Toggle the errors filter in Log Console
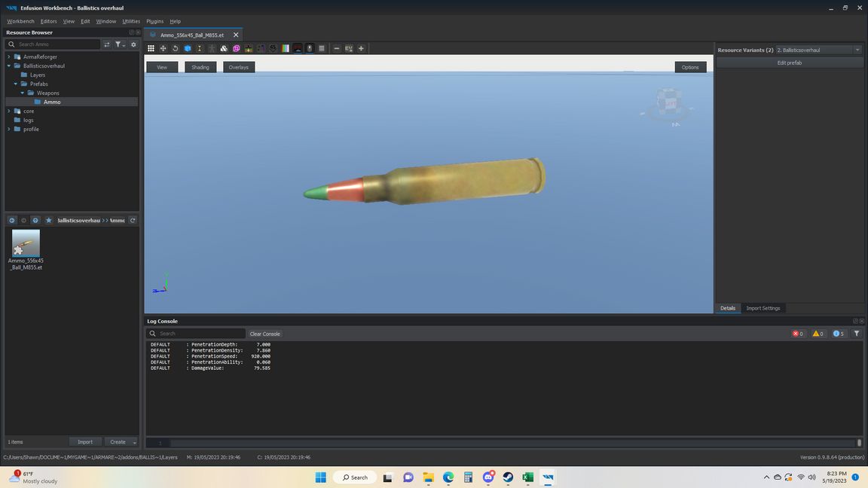Screen dimensions: 868x488 797,334
